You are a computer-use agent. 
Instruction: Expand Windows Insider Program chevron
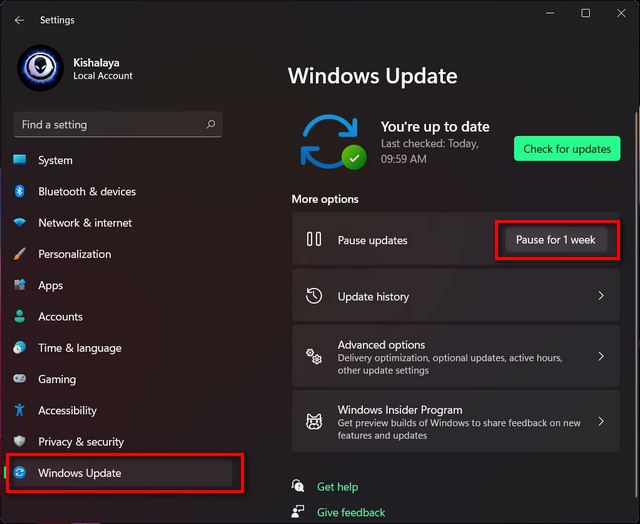[601, 421]
